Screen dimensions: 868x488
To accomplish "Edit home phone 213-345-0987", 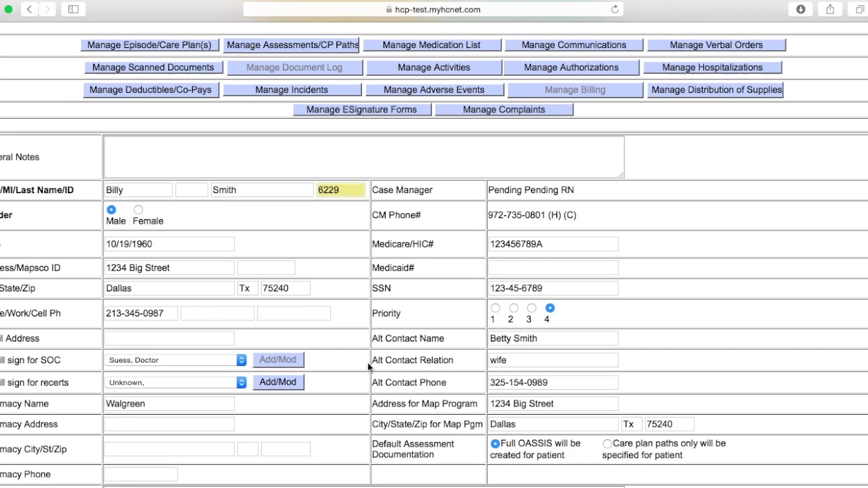I will (141, 313).
